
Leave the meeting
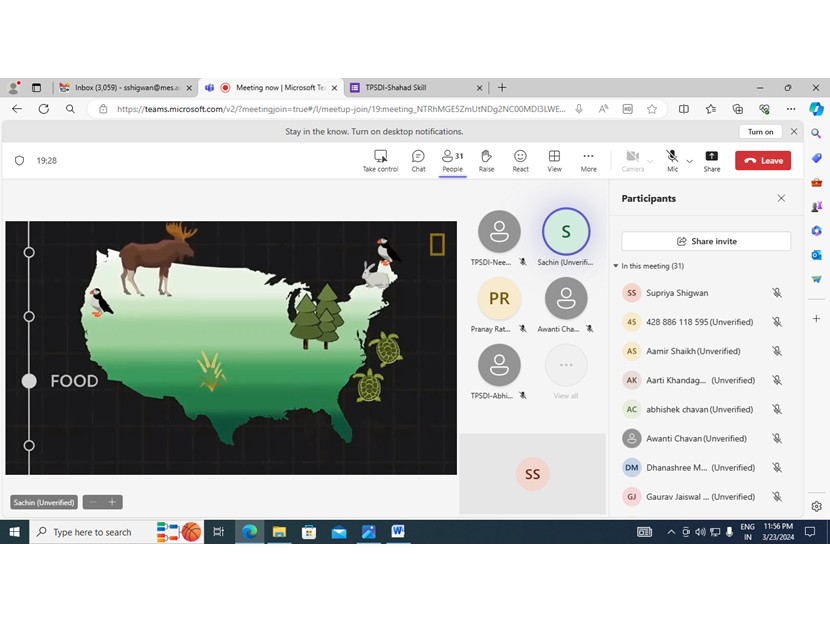coord(762,160)
